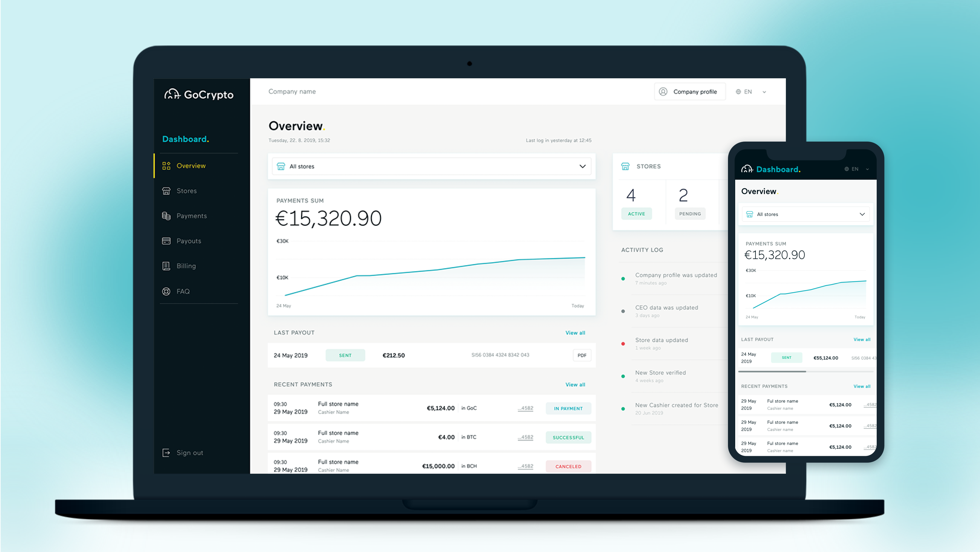Select the Overview menu item
Screen dimensions: 980x552
coord(191,165)
